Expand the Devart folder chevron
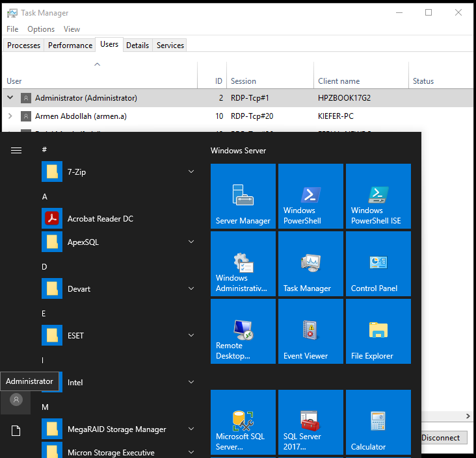Image resolution: width=476 pixels, height=458 pixels. pos(191,288)
